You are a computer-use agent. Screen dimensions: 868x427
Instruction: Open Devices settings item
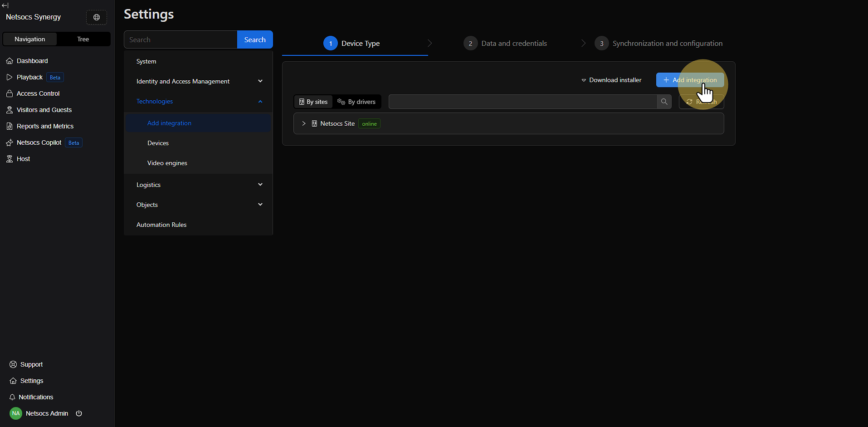pyautogui.click(x=158, y=143)
